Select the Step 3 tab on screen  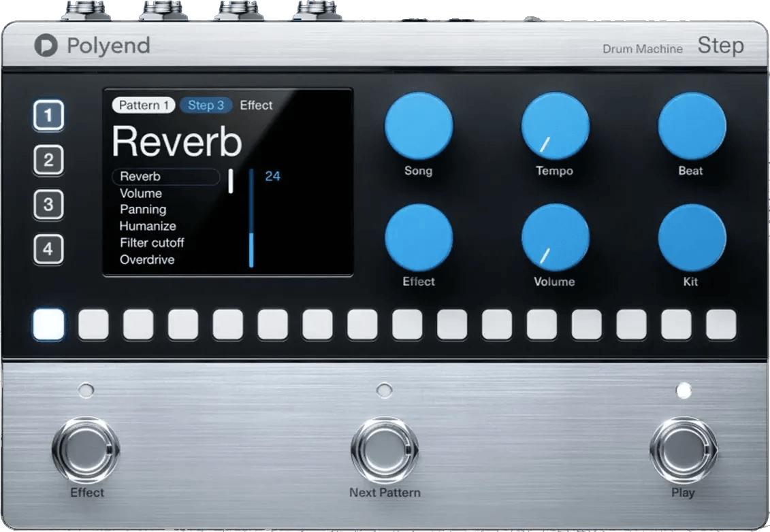(206, 105)
